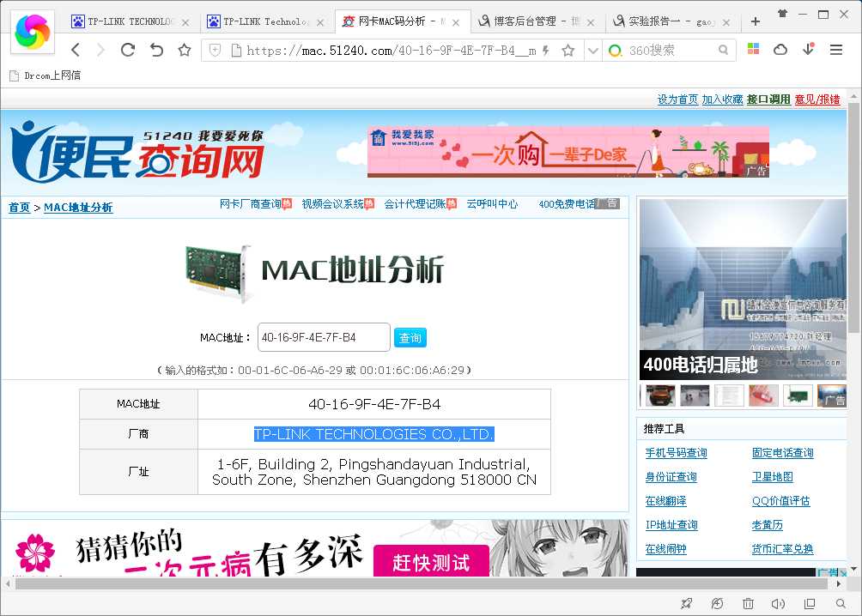The image size is (862, 616).
Task: Open 卫星地图 tool
Action: tap(773, 477)
